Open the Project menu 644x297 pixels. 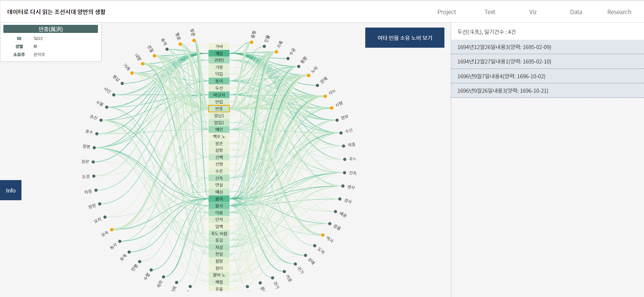coord(446,12)
